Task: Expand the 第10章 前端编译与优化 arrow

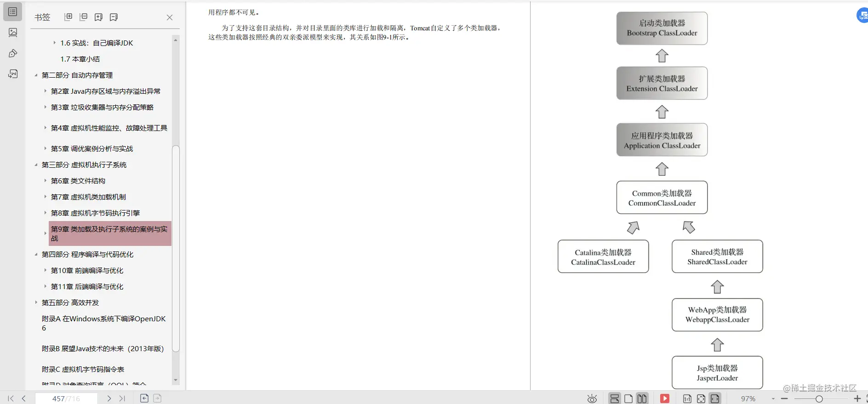Action: click(x=45, y=270)
